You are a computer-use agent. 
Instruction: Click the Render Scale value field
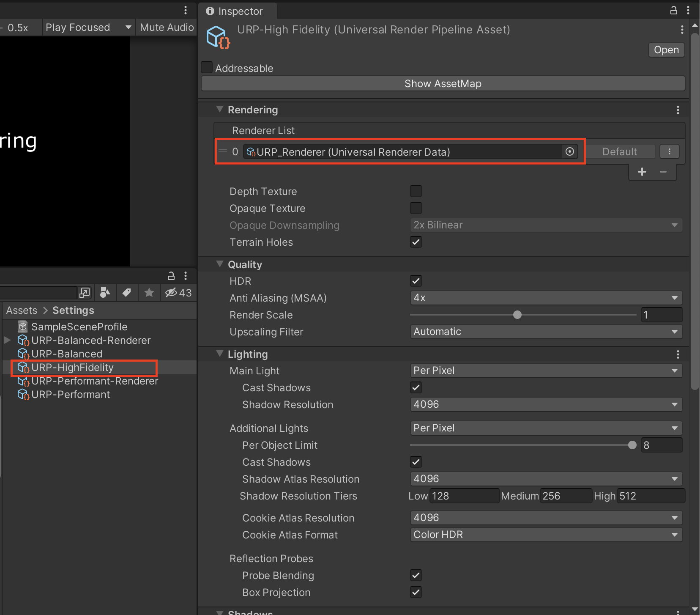pos(662,315)
